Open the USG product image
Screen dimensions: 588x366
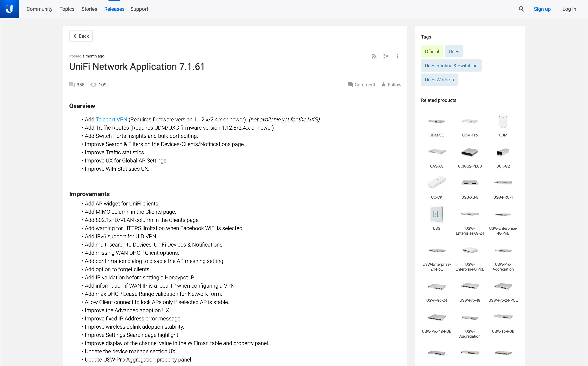click(x=437, y=214)
